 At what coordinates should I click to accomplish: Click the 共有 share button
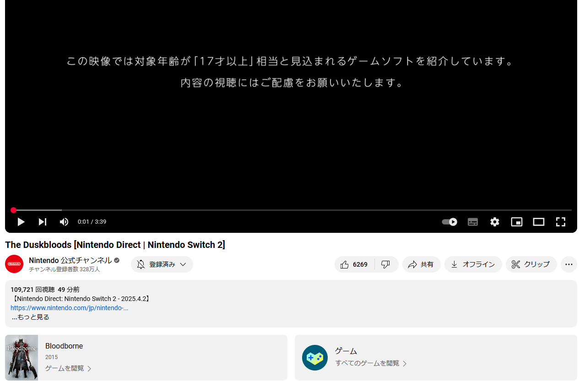tap(421, 264)
